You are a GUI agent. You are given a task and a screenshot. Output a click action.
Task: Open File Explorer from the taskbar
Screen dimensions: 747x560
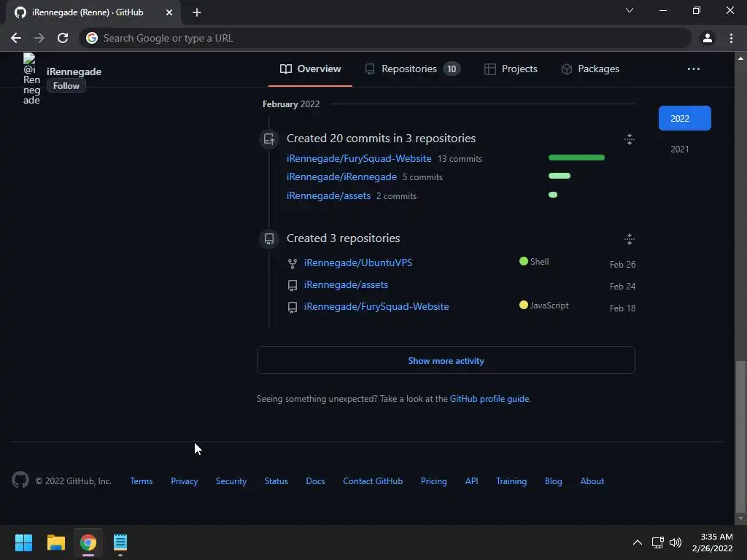click(x=55, y=542)
